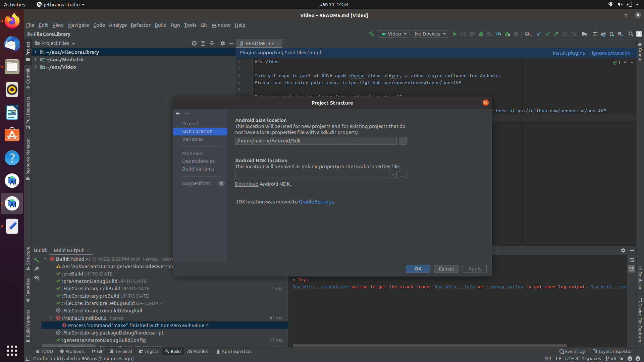Open Project panel settings gear
This screenshot has height=362, width=644.
tap(223, 43)
